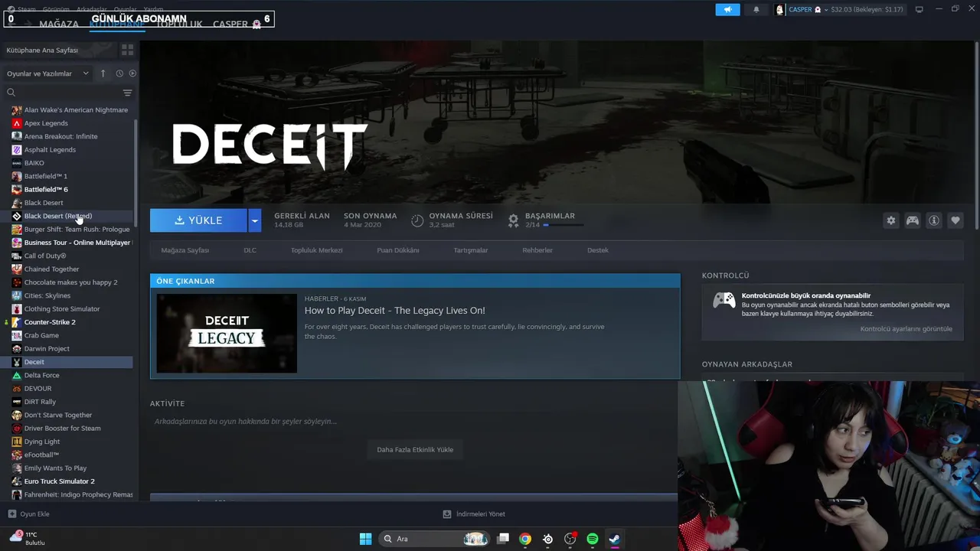The image size is (980, 551).
Task: Click the sort-order up arrow icon
Action: (x=103, y=73)
